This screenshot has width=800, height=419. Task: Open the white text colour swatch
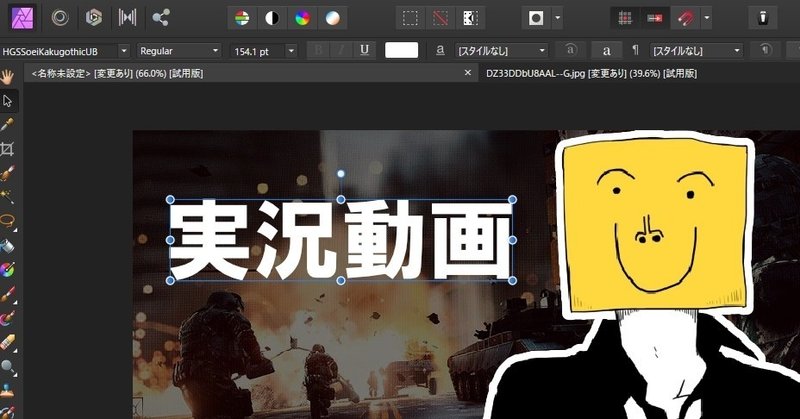click(402, 50)
